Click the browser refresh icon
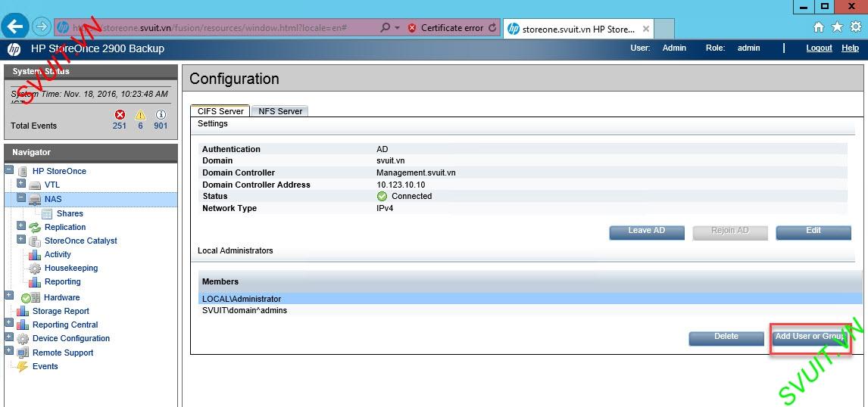 [492, 28]
